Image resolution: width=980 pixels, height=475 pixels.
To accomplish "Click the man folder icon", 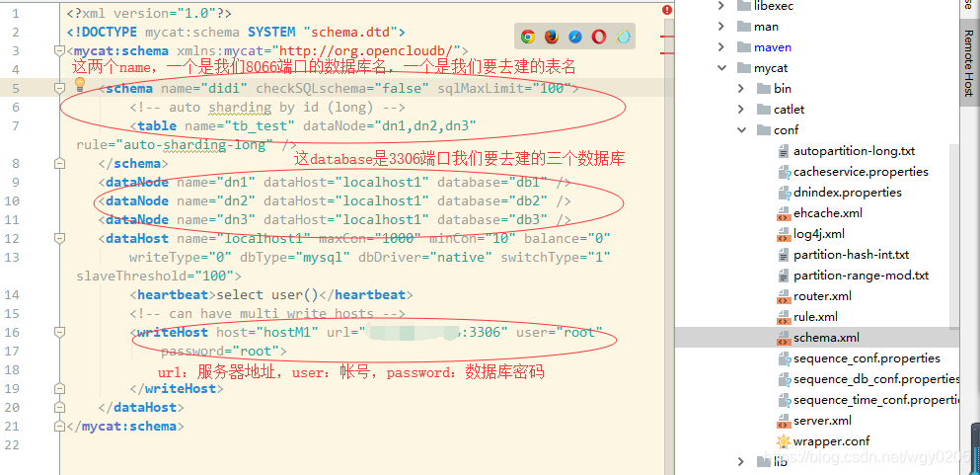I will click(x=743, y=27).
